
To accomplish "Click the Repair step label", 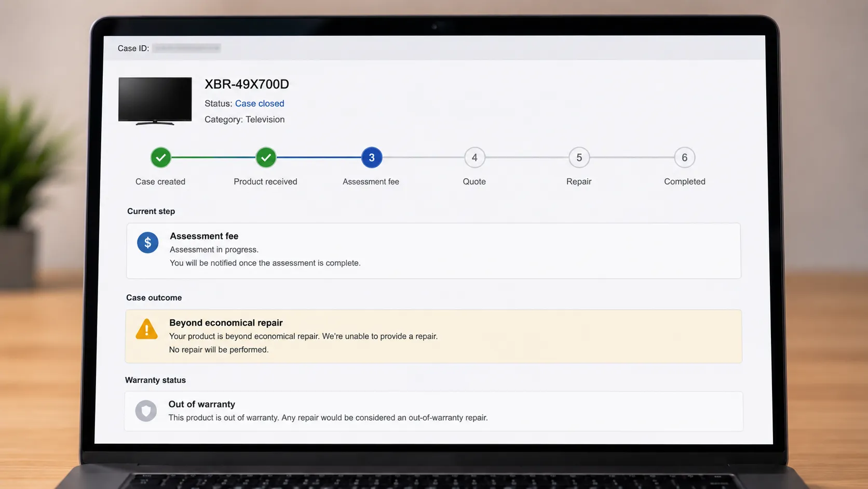I will coord(579,181).
